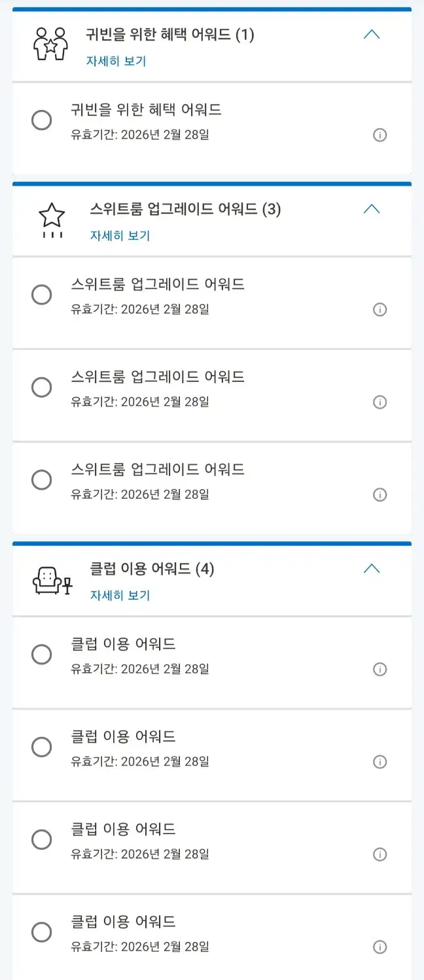Open 자세히 보기 under 귀빈을 위한 혜택 어워드

pyautogui.click(x=116, y=61)
